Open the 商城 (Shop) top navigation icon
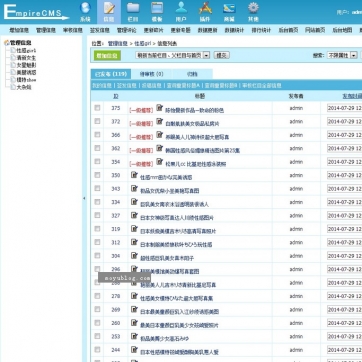Screen dimensions: 362x362 click(229, 12)
